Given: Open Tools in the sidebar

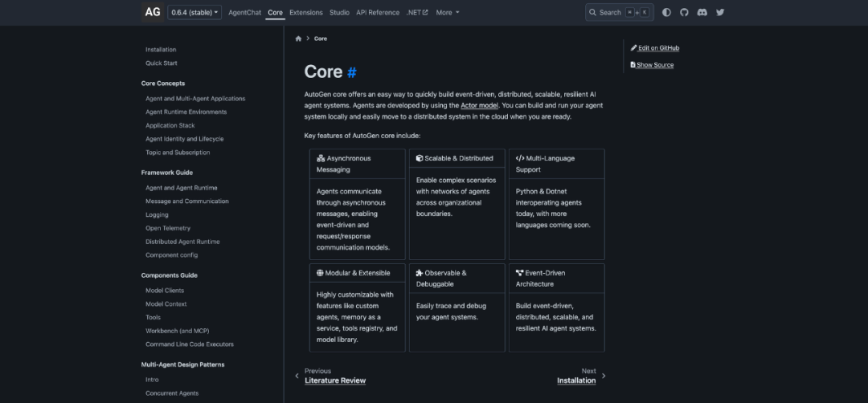Looking at the screenshot, I should click(154, 317).
